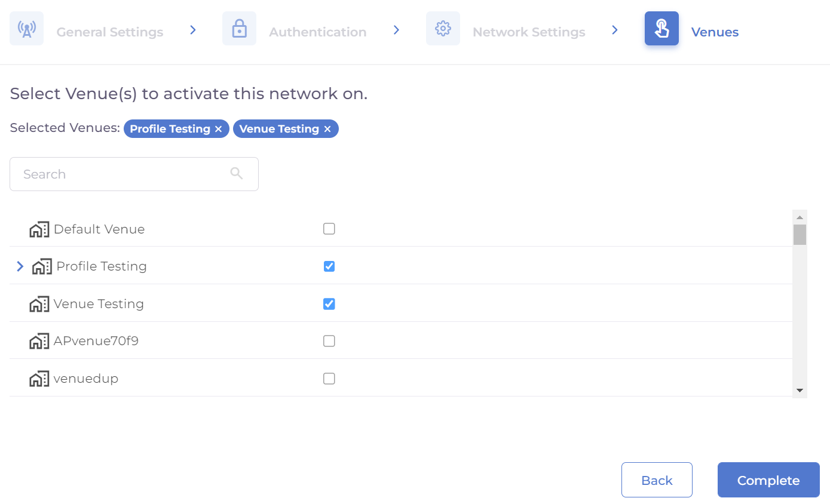The height and width of the screenshot is (504, 830).
Task: Click the Network Settings gear icon
Action: pyautogui.click(x=443, y=29)
